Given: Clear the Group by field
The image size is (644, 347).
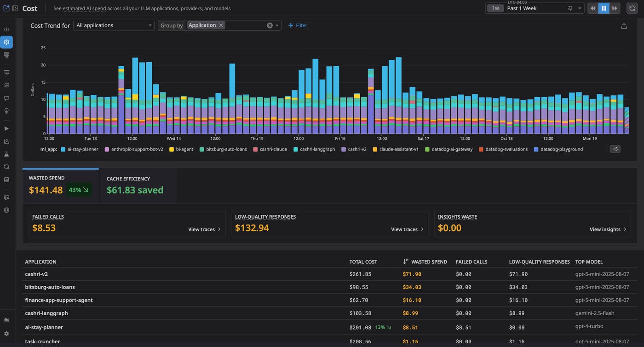Looking at the screenshot, I should 270,25.
